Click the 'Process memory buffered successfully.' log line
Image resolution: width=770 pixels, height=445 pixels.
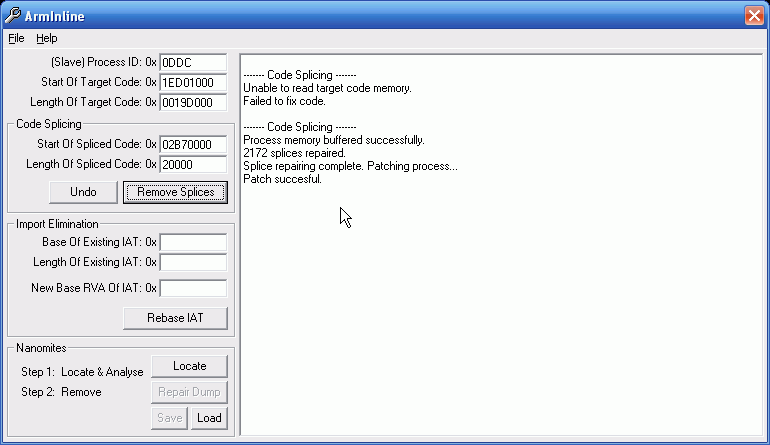(x=334, y=140)
